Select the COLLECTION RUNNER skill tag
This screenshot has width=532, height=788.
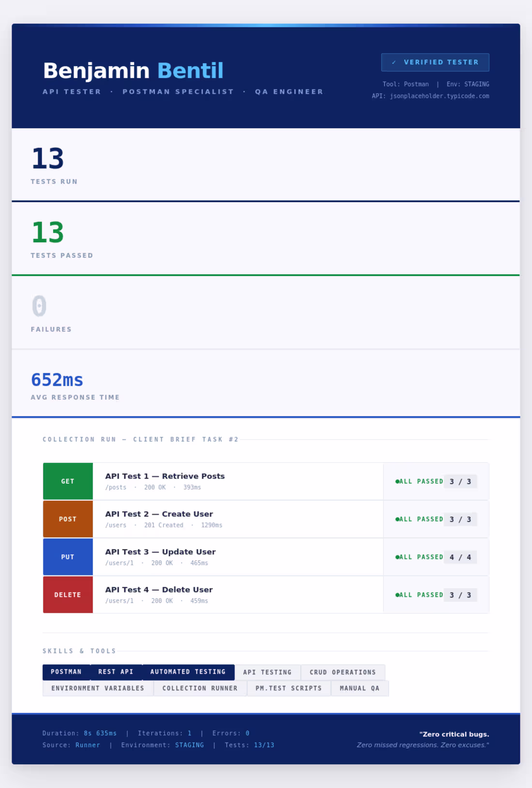(200, 688)
